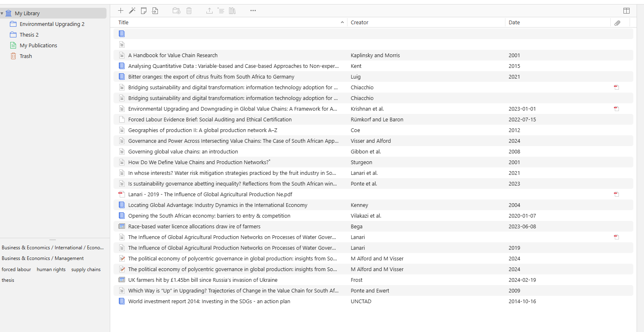Select Opening the South African economy item
This screenshot has height=332, width=644.
click(209, 216)
